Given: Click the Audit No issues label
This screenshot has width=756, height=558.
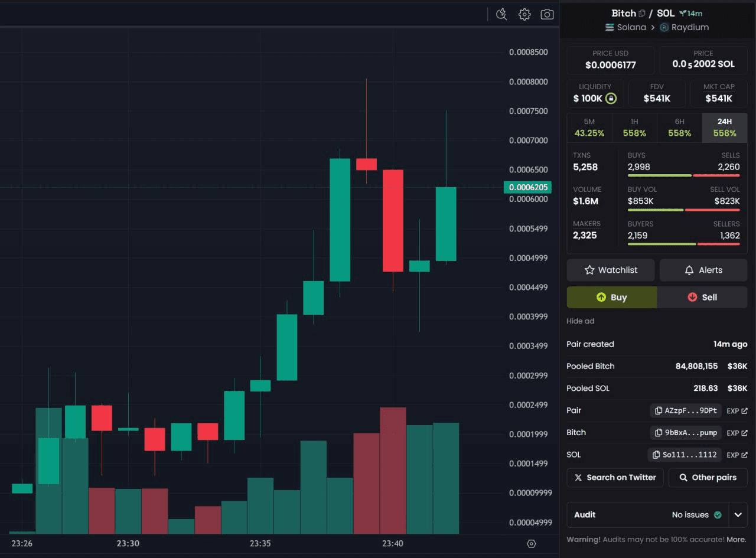Looking at the screenshot, I should 690,515.
